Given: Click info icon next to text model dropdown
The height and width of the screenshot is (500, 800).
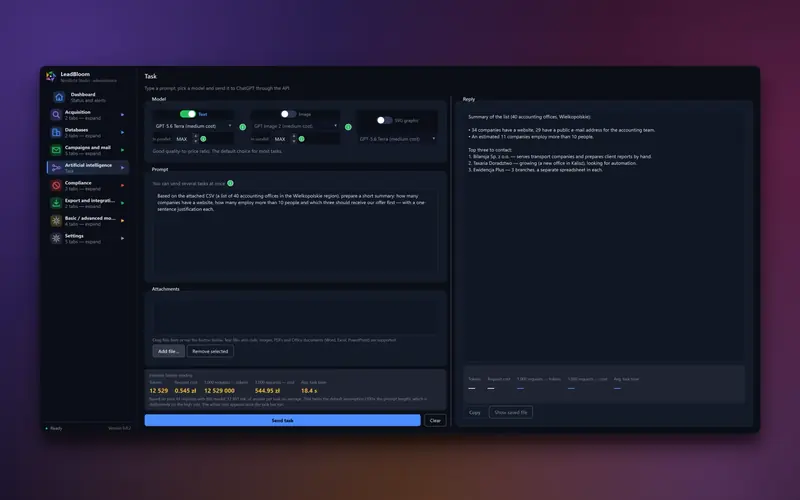Looking at the screenshot, I should (x=243, y=127).
